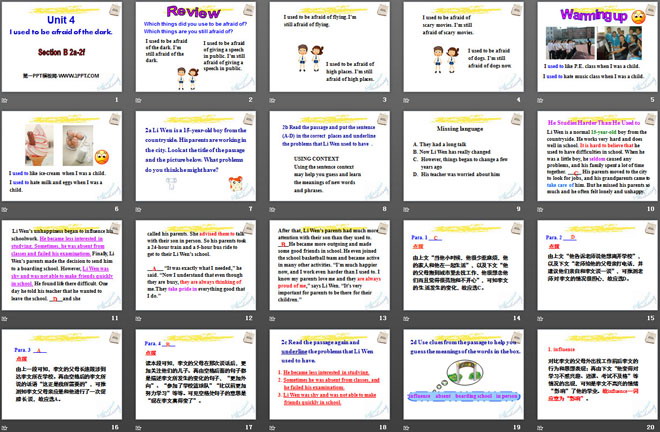Viewport: 660px width, 432px height.
Task: Click the animation star icon below slide 16
Action: [4, 428]
